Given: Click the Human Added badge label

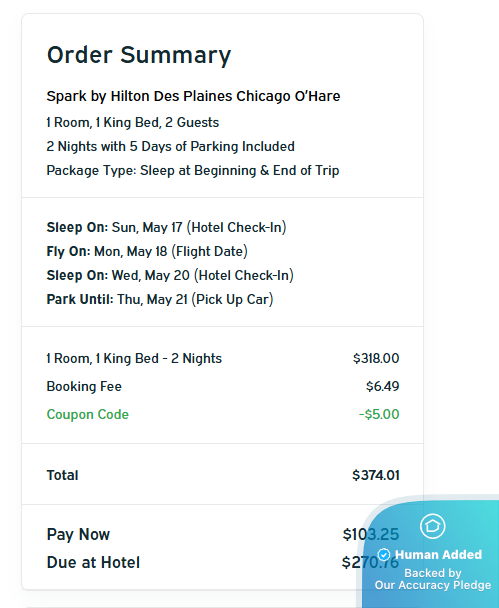Looking at the screenshot, I should pyautogui.click(x=438, y=555).
